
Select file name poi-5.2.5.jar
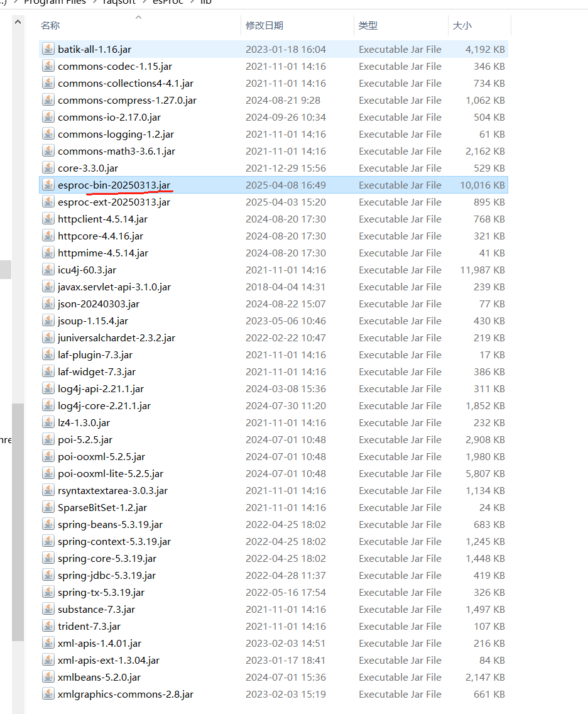[85, 439]
